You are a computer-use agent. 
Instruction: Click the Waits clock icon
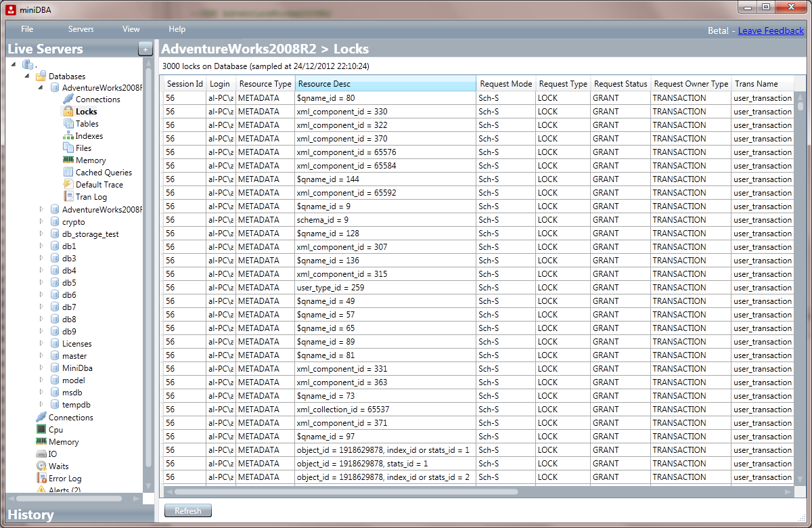(x=41, y=466)
